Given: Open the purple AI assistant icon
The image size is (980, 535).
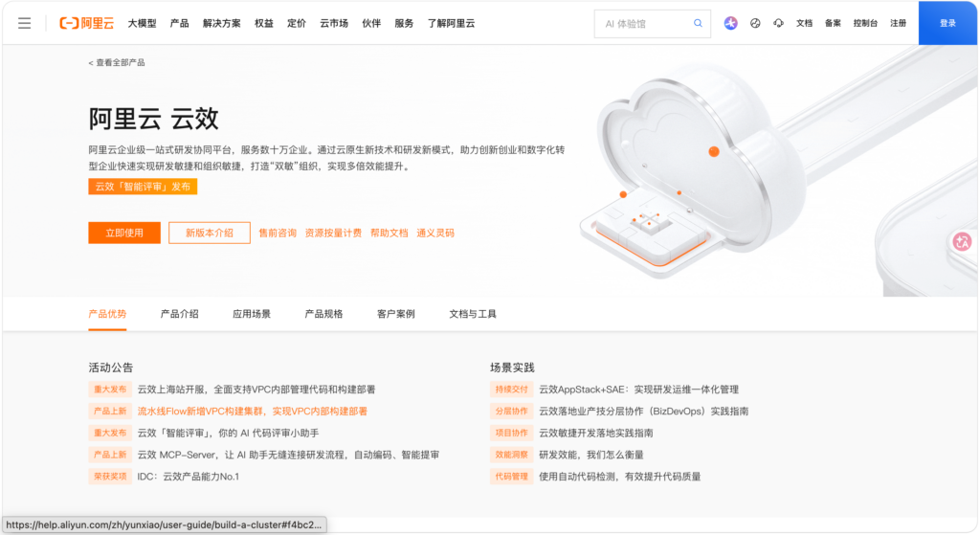Looking at the screenshot, I should pos(730,23).
